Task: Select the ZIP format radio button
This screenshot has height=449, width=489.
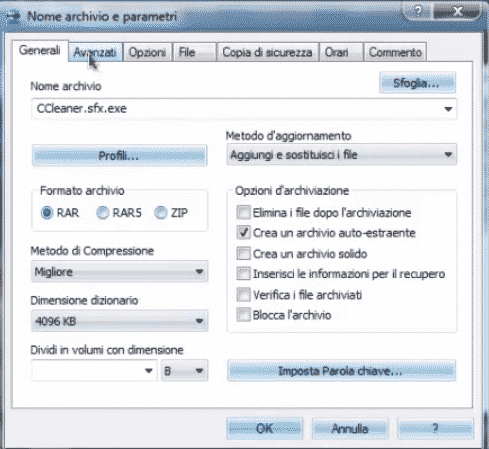Action: (x=161, y=213)
